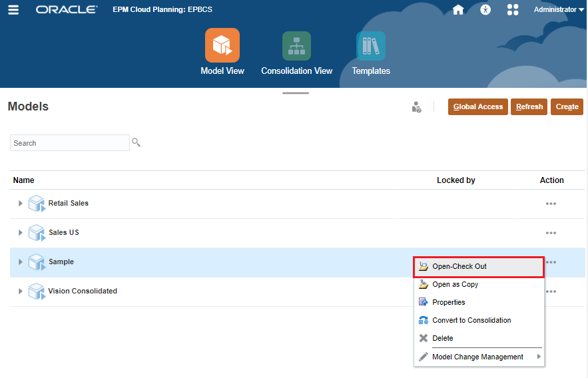The height and width of the screenshot is (378, 588).
Task: Select the Templates card icon
Action: tap(371, 46)
